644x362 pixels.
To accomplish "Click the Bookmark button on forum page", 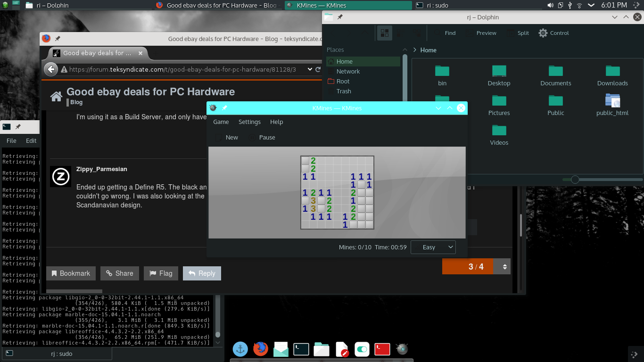I will pyautogui.click(x=71, y=273).
